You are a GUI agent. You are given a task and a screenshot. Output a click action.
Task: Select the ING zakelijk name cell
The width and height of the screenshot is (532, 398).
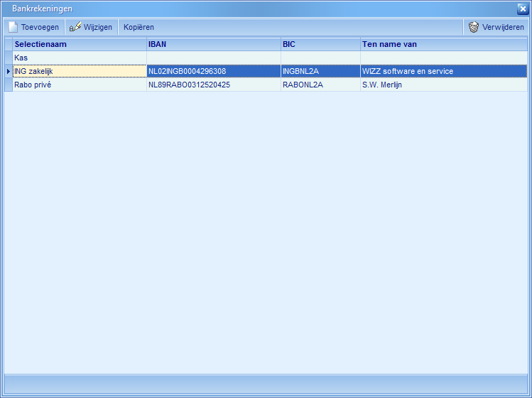coord(78,71)
